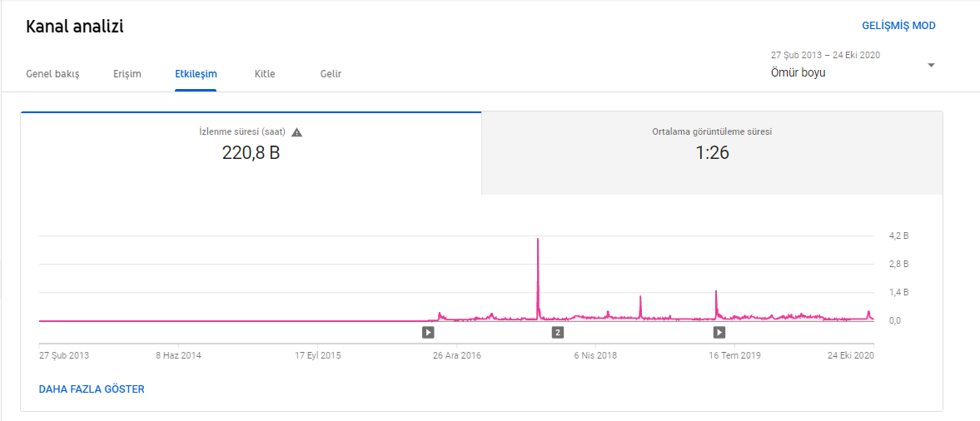980x421 pixels.
Task: Switch to the Genel bakış tab
Action: (x=52, y=74)
